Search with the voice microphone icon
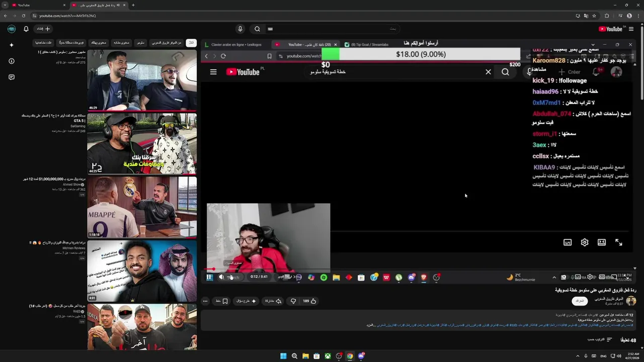This screenshot has width=644, height=362. tap(240, 29)
